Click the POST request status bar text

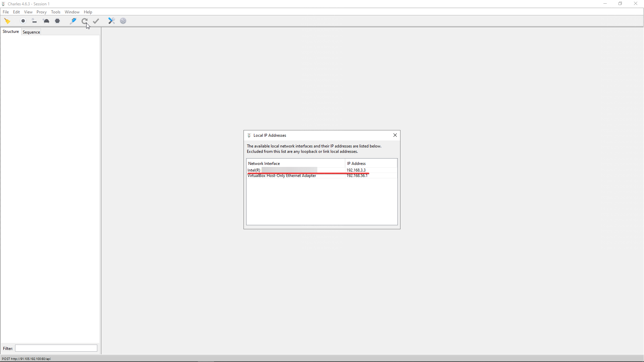[26, 359]
